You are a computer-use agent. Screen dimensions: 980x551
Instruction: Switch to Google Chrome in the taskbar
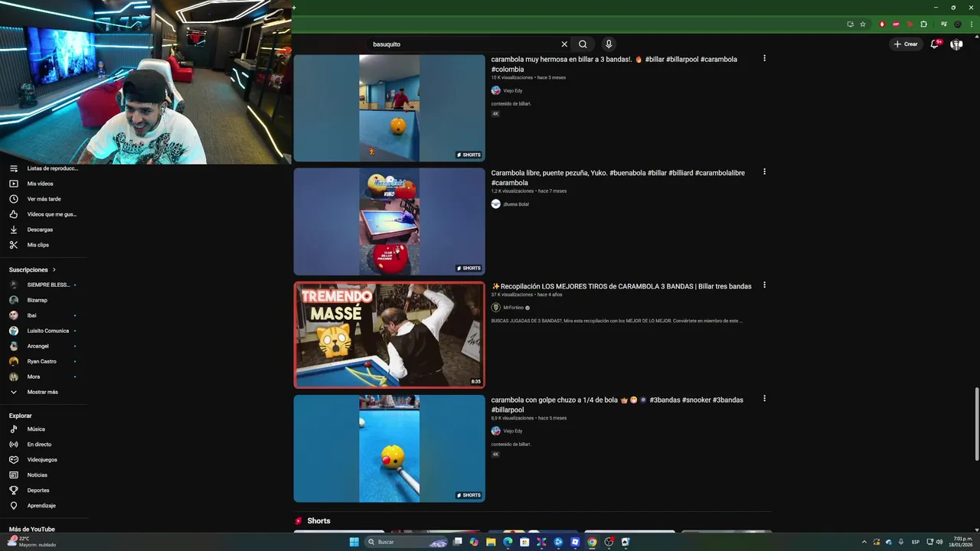click(592, 542)
